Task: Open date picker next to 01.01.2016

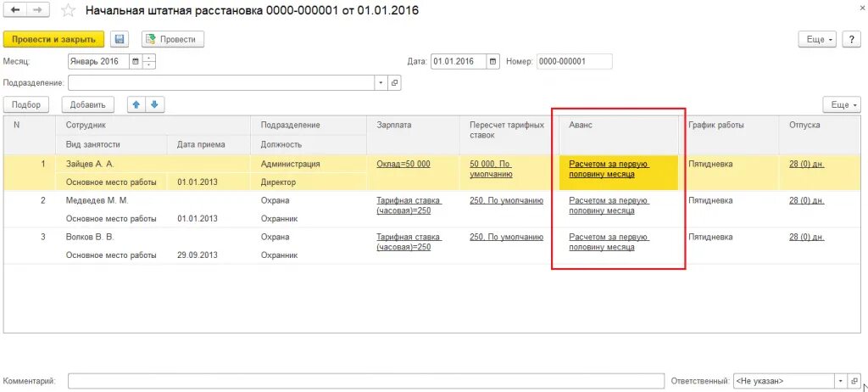Action: [493, 62]
